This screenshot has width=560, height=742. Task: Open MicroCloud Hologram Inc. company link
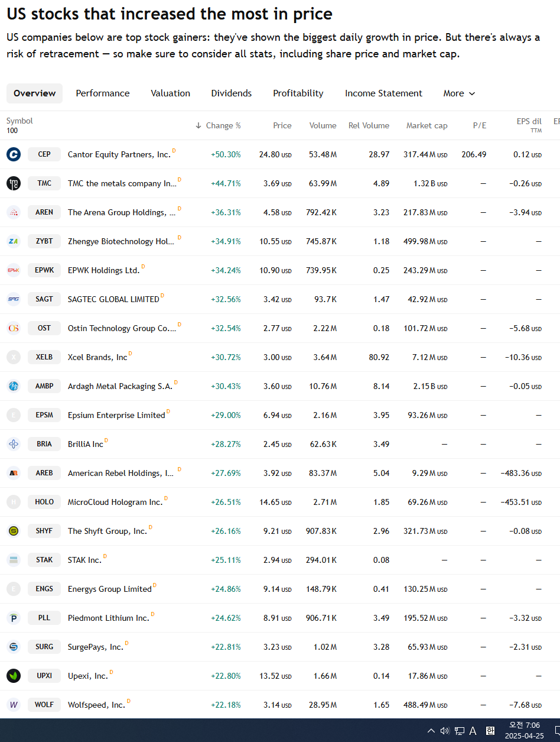pyautogui.click(x=115, y=502)
